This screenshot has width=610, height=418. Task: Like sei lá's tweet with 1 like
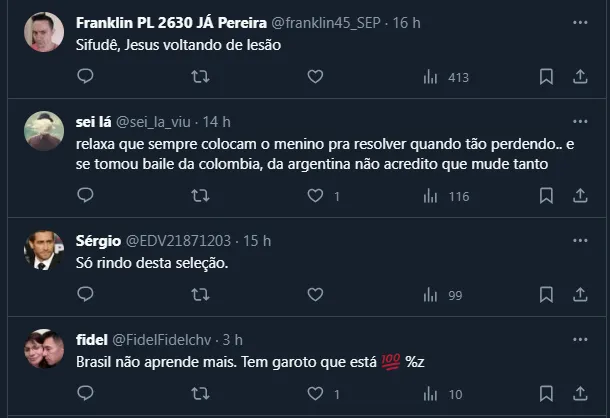pyautogui.click(x=315, y=196)
